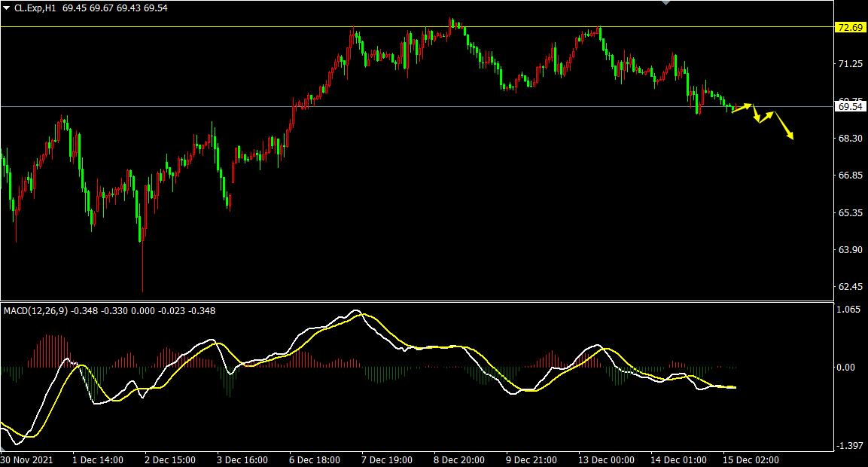This screenshot has height=467, width=868.
Task: Click the 62.45 price scale value
Action: pyautogui.click(x=850, y=287)
